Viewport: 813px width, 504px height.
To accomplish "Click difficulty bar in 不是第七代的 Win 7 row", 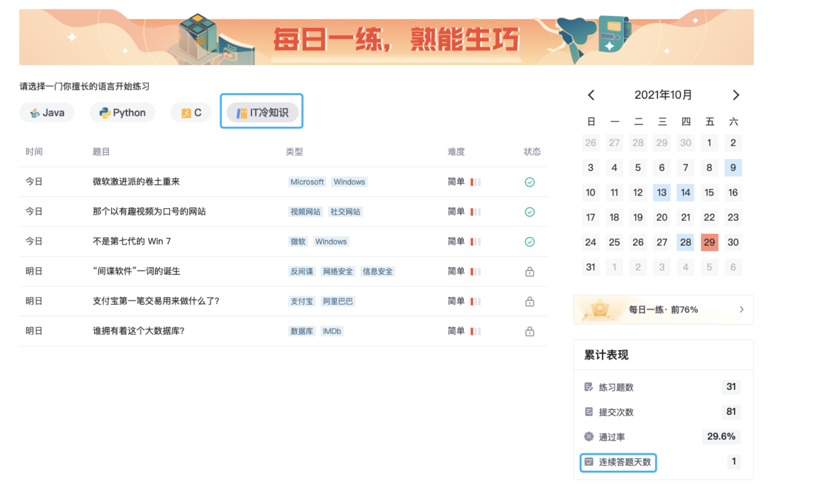I will click(476, 242).
